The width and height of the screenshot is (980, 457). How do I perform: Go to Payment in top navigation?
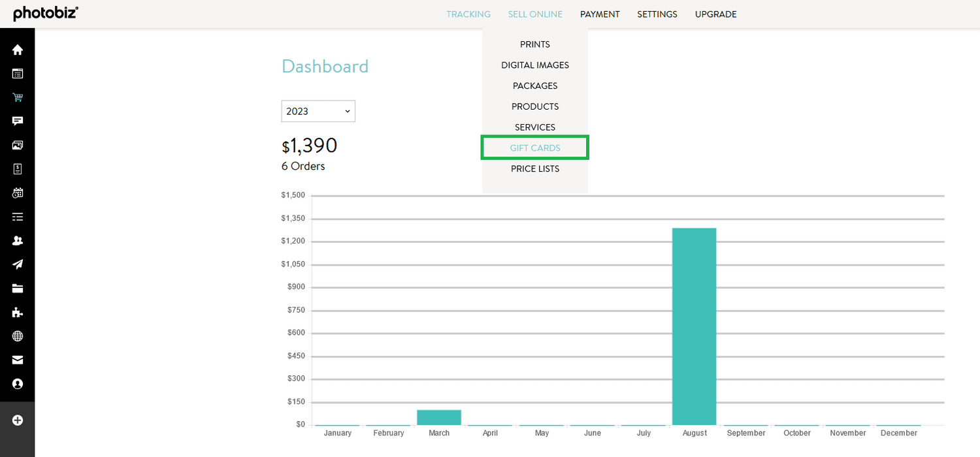pyautogui.click(x=600, y=14)
